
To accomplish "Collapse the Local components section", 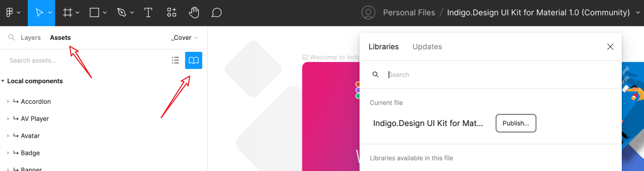I will (3, 81).
